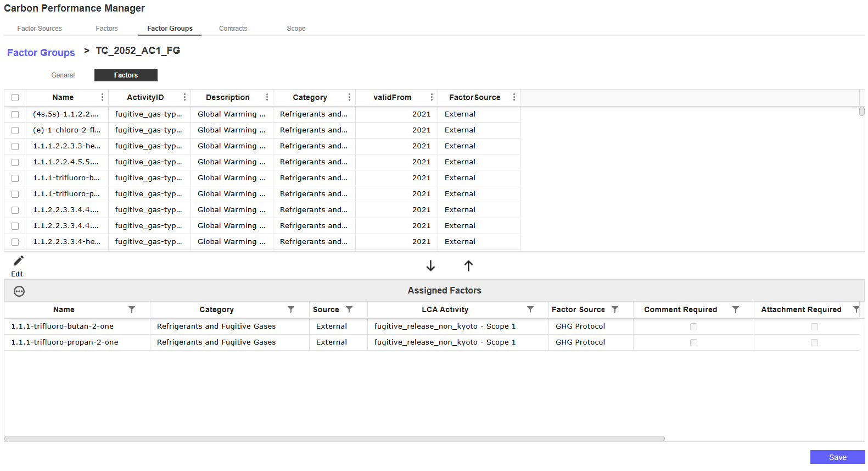Open the top-level Factors tab

pyautogui.click(x=107, y=29)
